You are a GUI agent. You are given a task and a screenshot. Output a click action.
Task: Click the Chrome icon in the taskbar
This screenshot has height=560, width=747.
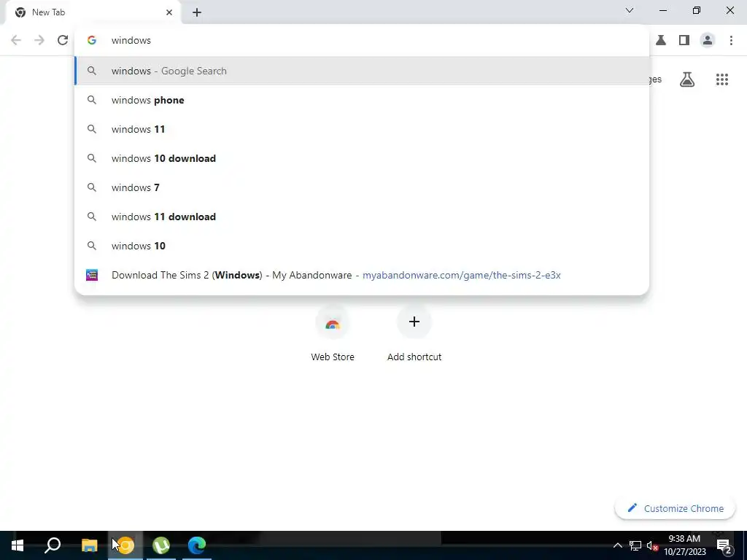[x=125, y=545]
